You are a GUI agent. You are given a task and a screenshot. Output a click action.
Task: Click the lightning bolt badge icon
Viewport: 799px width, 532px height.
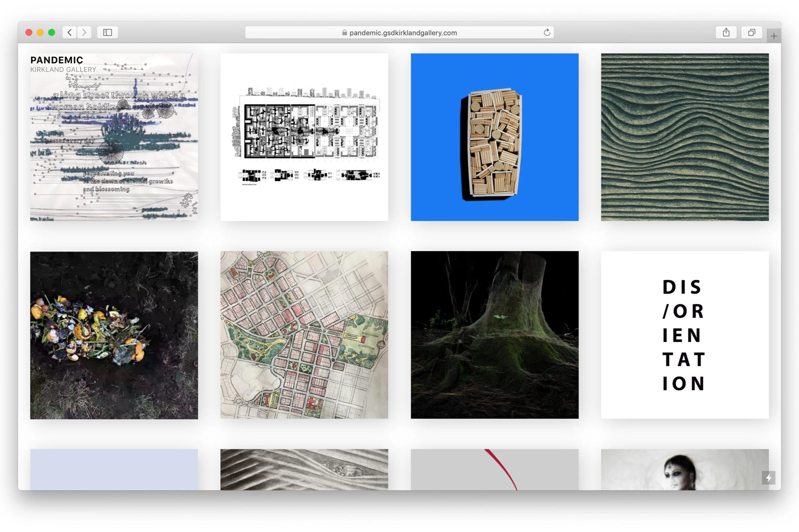click(x=769, y=478)
